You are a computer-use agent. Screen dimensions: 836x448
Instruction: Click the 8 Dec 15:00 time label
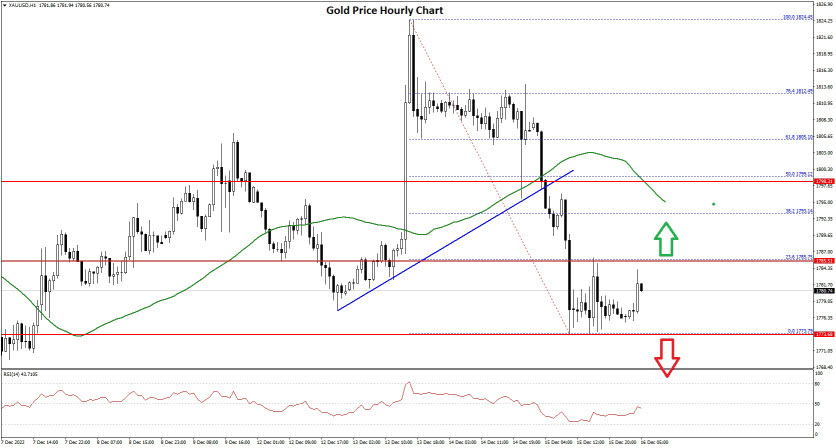[x=141, y=442]
